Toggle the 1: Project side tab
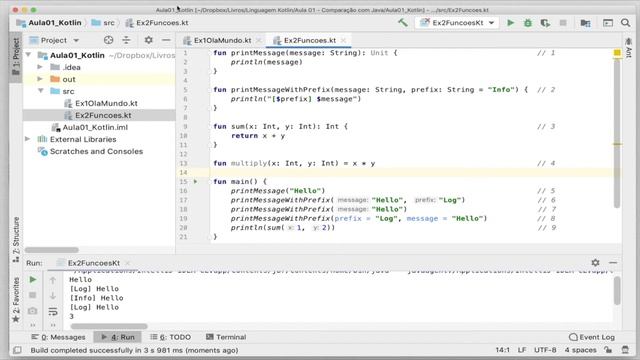Viewport: 640px width, 360px height. [x=16, y=56]
